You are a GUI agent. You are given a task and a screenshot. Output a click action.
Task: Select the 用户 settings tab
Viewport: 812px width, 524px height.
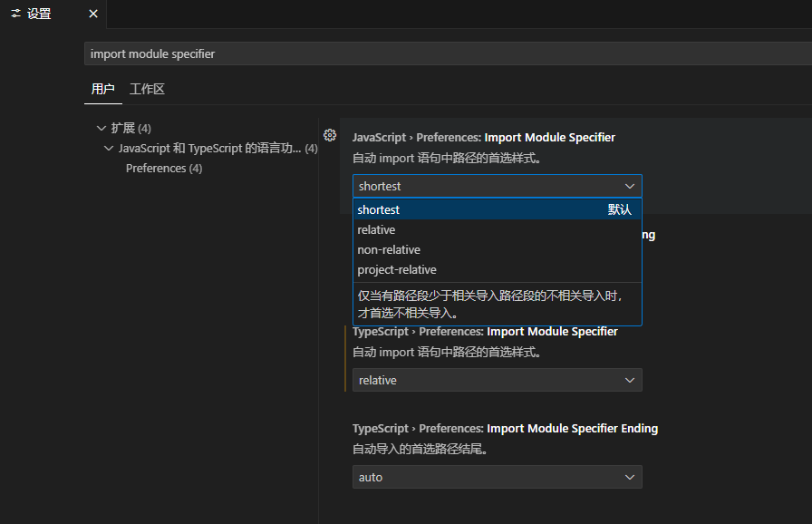(x=102, y=89)
